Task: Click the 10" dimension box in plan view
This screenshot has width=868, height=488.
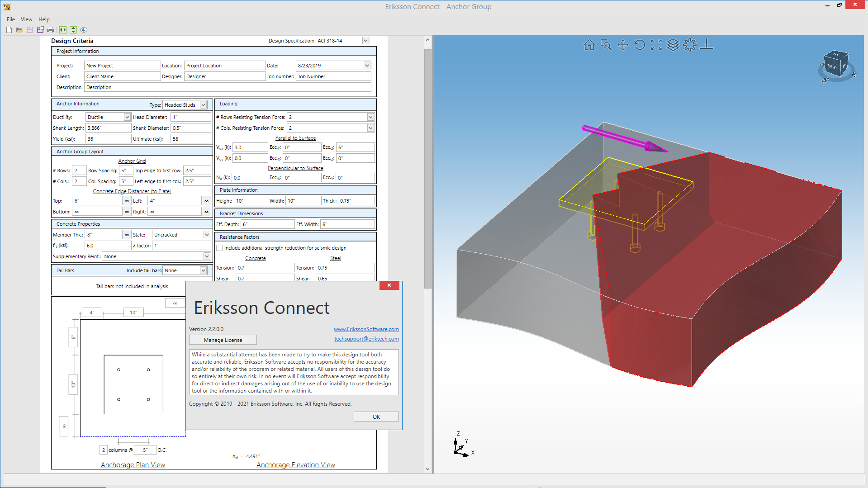Action: click(133, 313)
